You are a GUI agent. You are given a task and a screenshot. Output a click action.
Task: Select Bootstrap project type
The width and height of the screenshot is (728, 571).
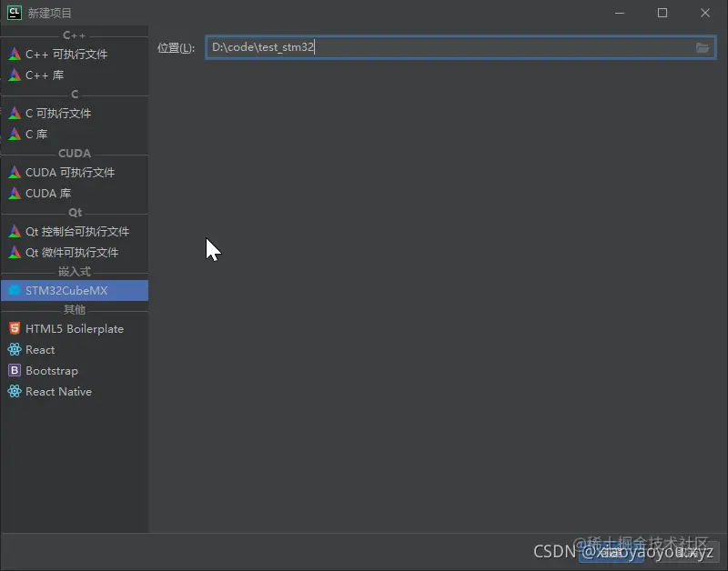point(75,370)
